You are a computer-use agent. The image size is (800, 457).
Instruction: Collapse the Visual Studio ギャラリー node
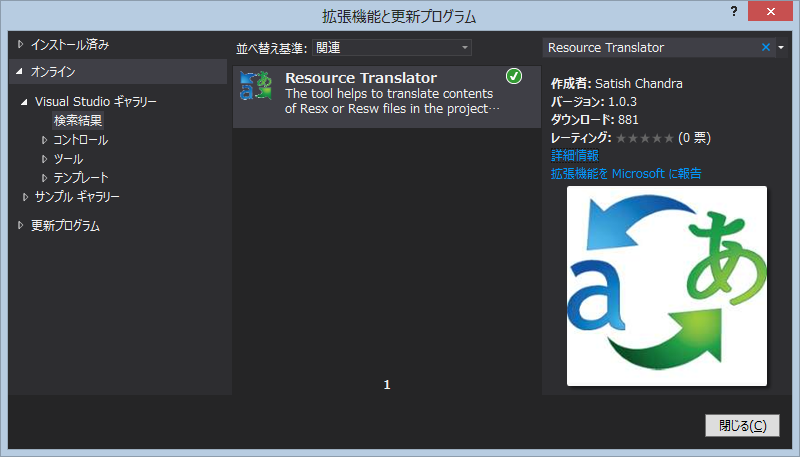(24, 101)
